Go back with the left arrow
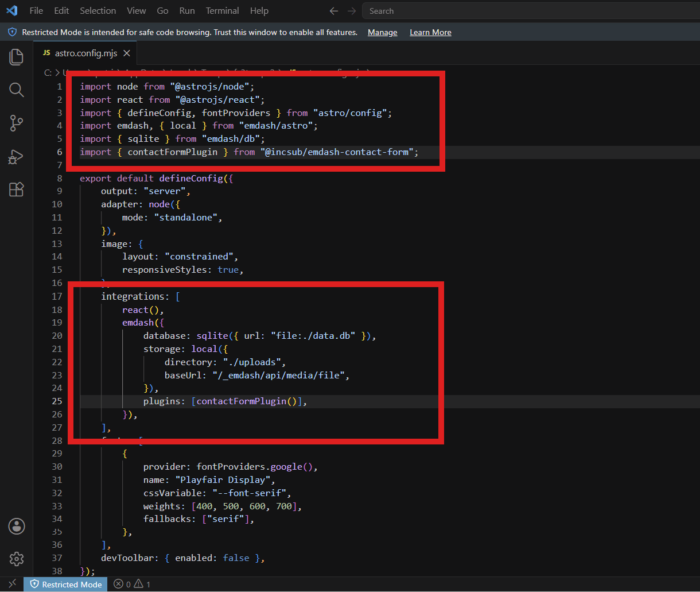 (x=334, y=11)
